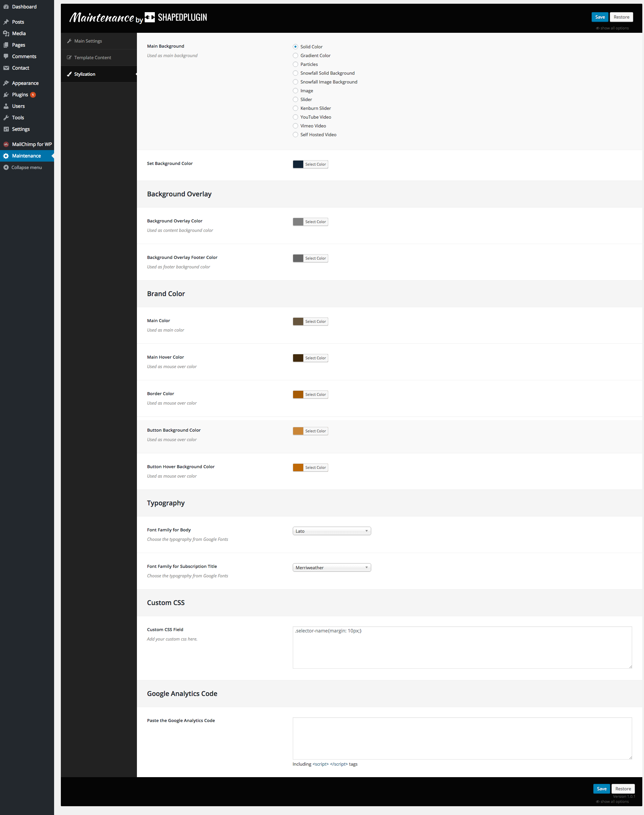Open the Main Settings tab
This screenshot has height=815, width=644.
(99, 41)
